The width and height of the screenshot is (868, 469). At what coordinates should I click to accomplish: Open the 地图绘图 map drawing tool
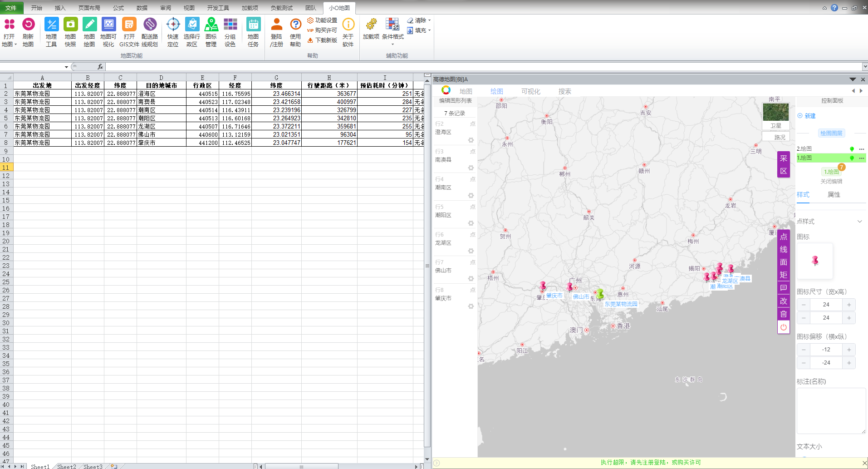[x=89, y=32]
